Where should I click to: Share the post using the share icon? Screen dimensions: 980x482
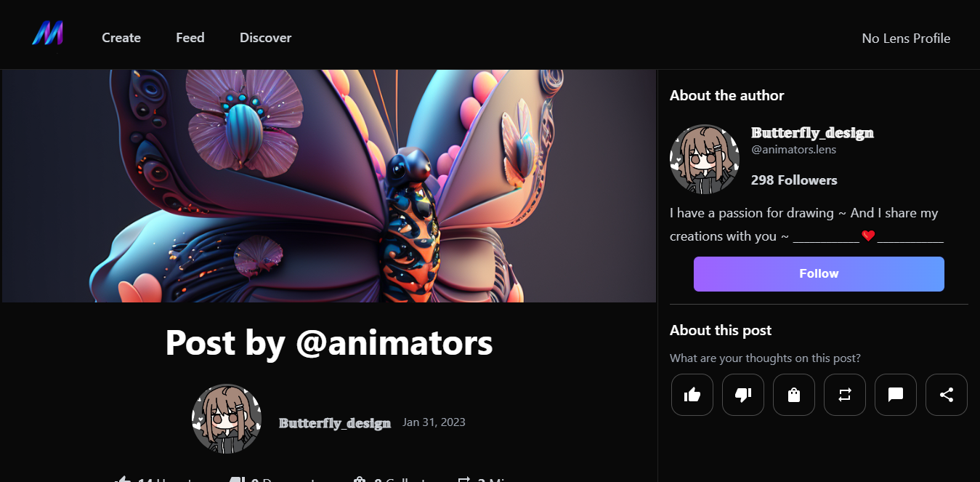pos(947,395)
